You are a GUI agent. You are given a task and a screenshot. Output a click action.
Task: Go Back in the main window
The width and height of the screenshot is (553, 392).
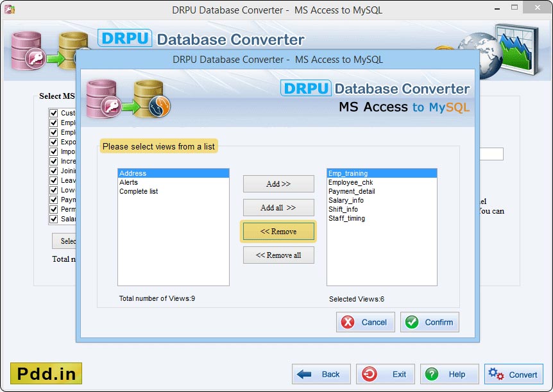(321, 374)
